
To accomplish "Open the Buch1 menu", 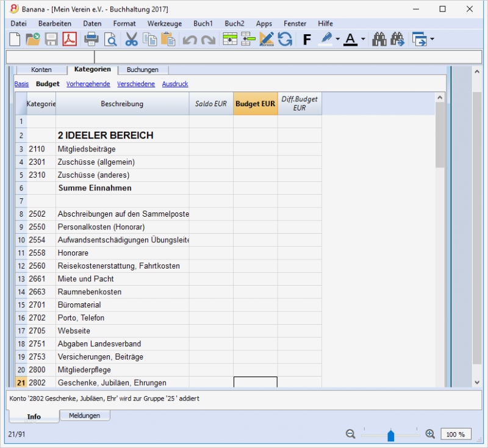I will (203, 24).
